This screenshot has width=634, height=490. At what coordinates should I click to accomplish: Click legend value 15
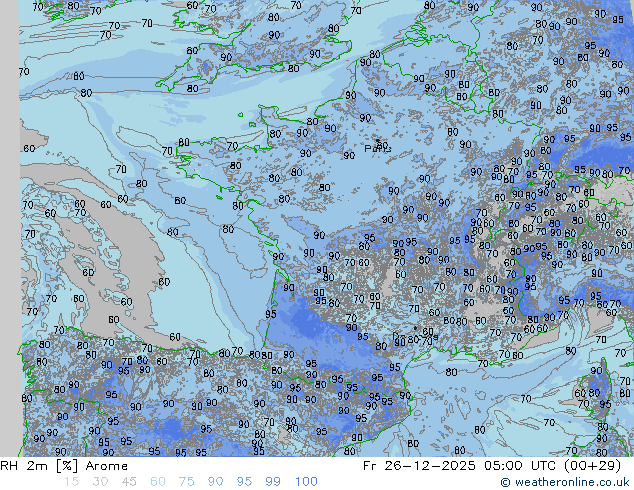(x=71, y=482)
